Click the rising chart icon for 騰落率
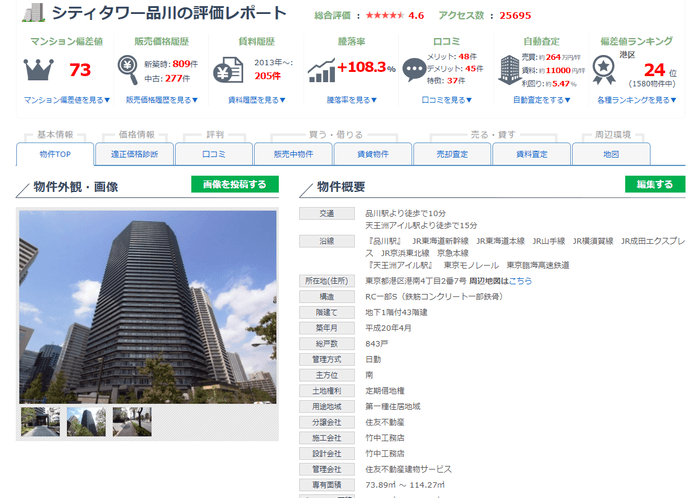The width and height of the screenshot is (700, 498). click(322, 70)
